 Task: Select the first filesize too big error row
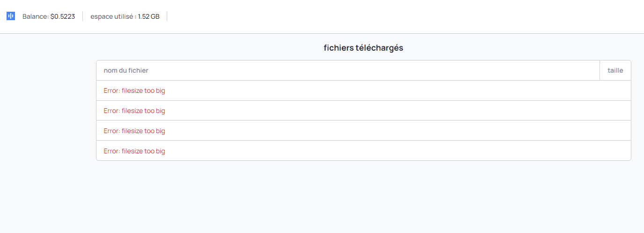click(x=363, y=90)
